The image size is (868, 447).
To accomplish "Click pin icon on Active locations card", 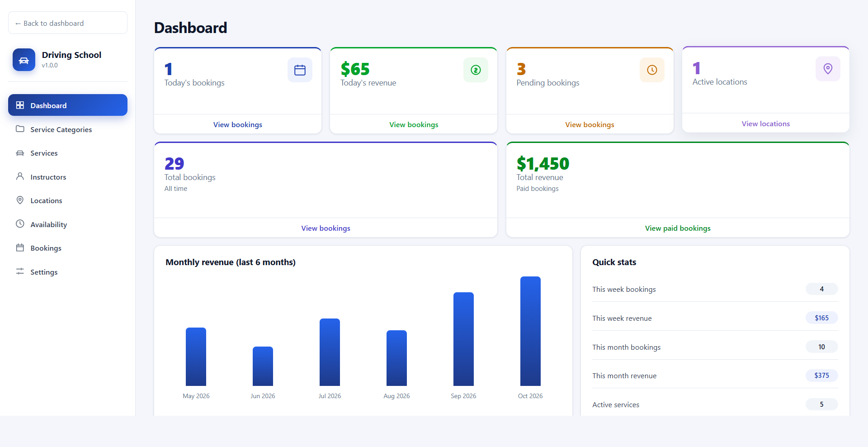I will click(x=828, y=69).
